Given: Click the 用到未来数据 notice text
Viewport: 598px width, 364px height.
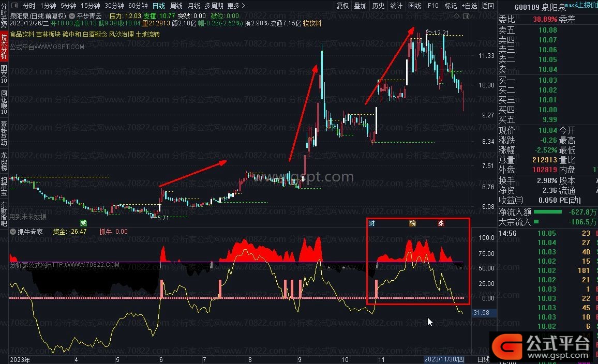Looking at the screenshot, I should coord(28,217).
